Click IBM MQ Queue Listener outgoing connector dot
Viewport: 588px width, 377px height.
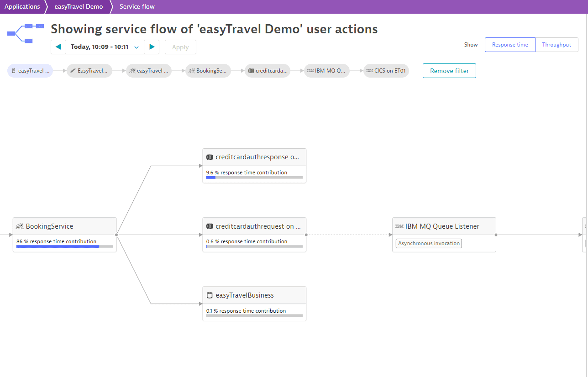[496, 235]
